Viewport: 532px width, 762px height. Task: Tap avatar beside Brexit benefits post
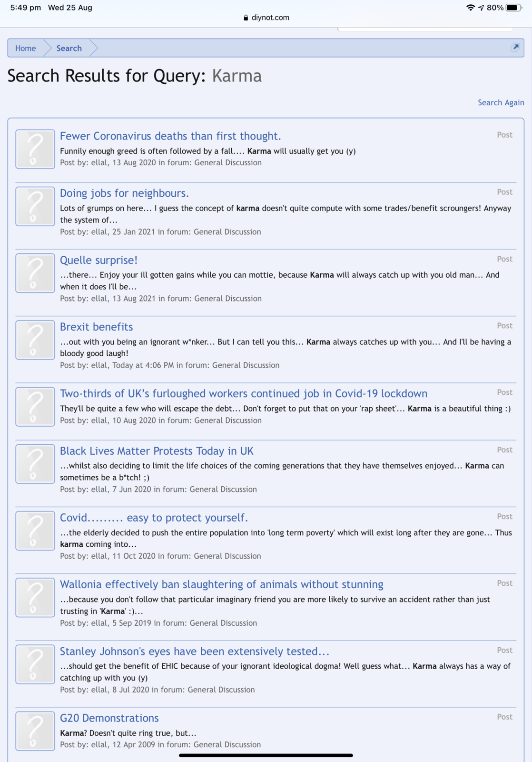[x=35, y=340]
